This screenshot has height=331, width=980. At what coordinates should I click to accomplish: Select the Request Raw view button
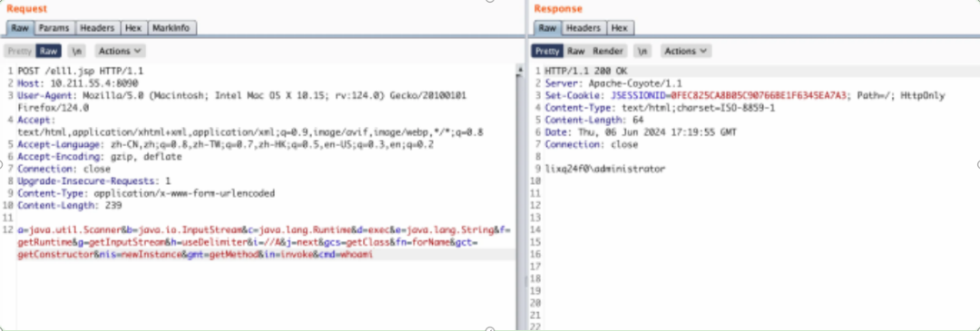coord(48,51)
